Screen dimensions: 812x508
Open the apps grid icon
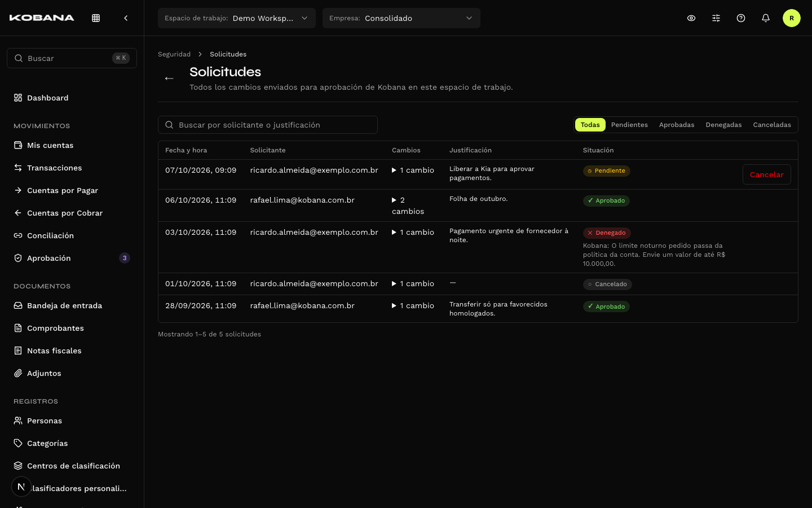coord(96,18)
